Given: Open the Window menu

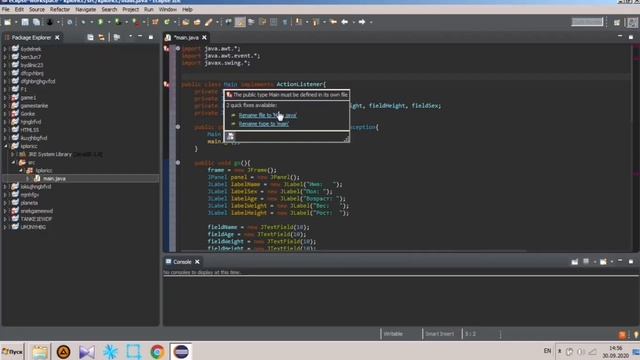Looking at the screenshot, I should pos(168,9).
